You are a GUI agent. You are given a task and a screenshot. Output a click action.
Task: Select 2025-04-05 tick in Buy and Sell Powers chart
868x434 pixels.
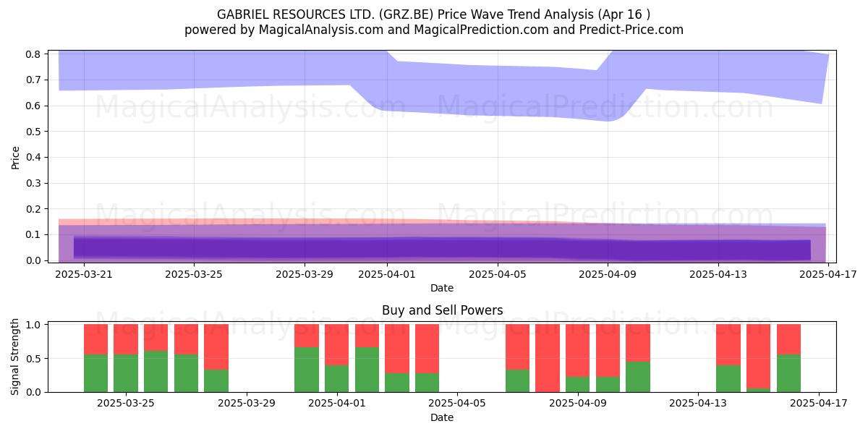tap(458, 404)
